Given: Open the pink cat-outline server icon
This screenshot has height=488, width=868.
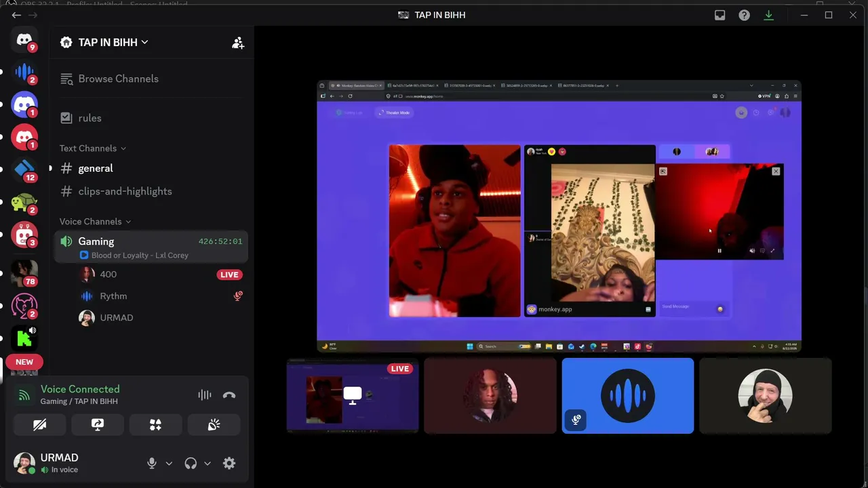Looking at the screenshot, I should 24,305.
